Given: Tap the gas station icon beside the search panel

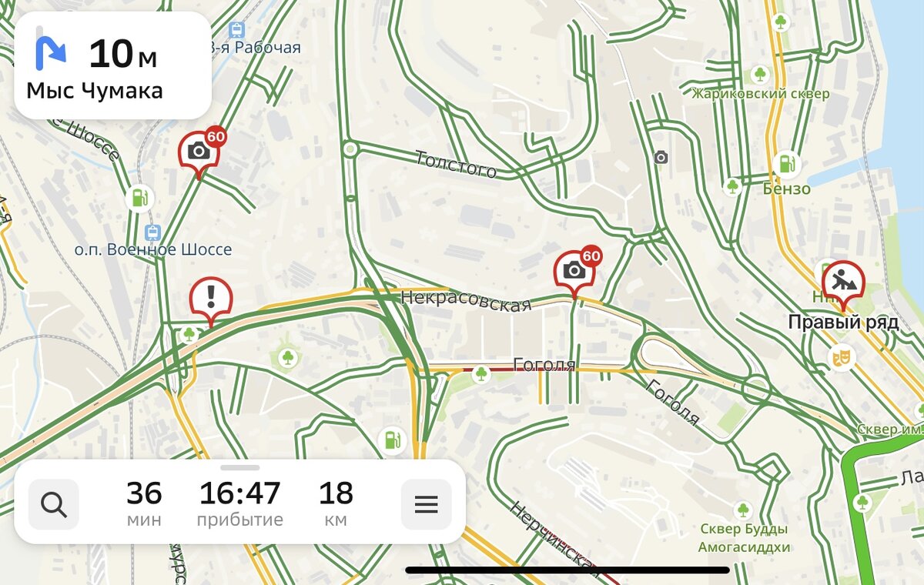Looking at the screenshot, I should (393, 441).
